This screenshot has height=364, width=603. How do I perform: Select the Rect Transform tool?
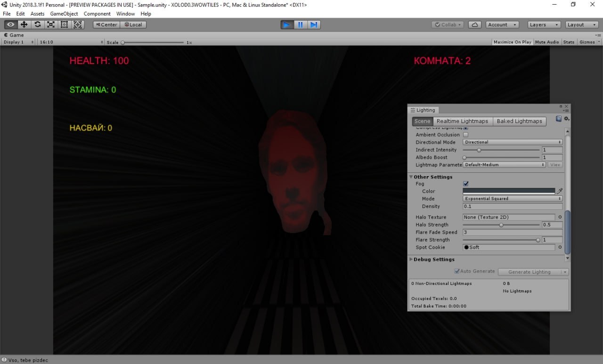coord(64,24)
